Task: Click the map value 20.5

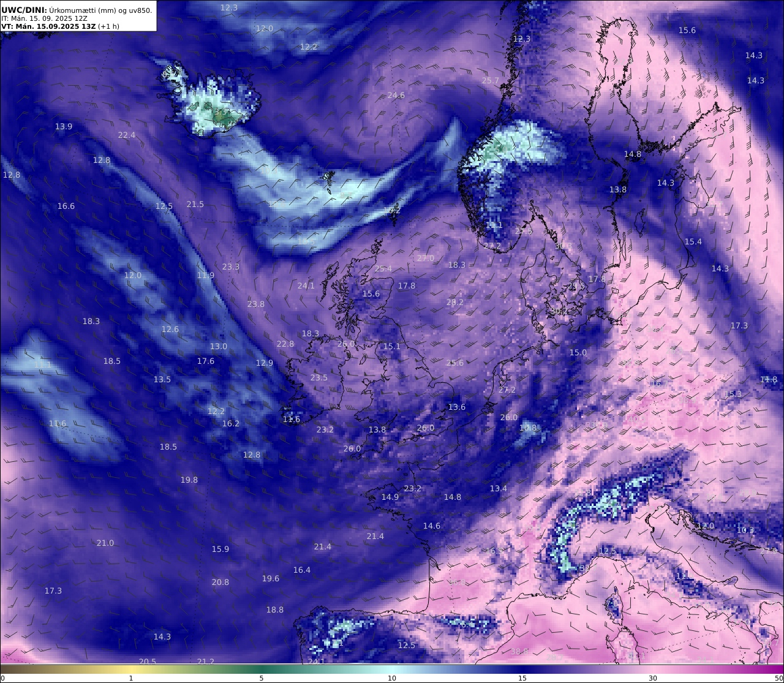Action: 148,661
